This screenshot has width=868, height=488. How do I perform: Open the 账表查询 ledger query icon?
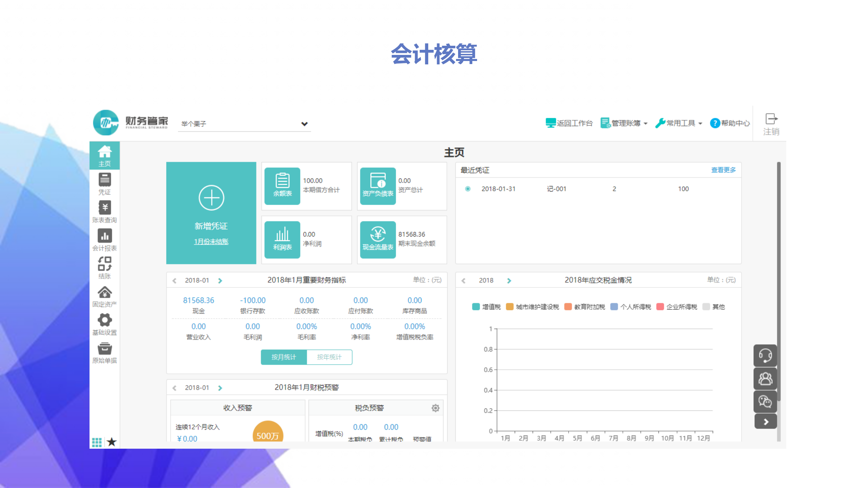point(104,212)
